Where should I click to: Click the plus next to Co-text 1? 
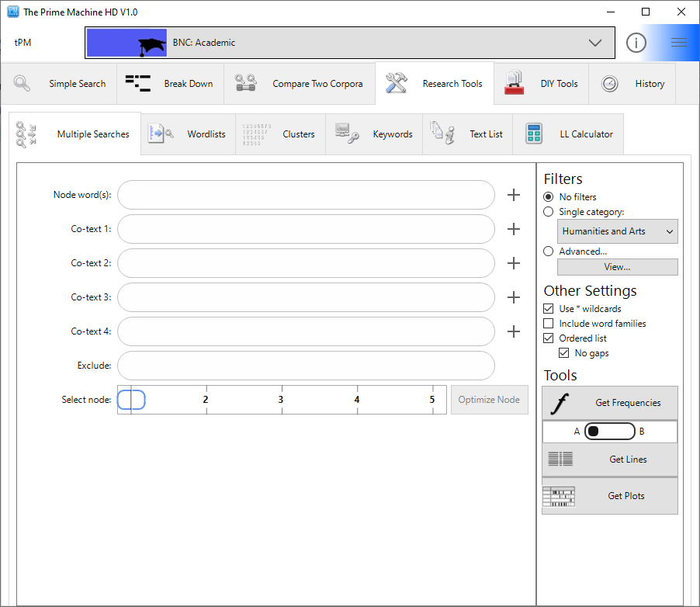point(514,229)
